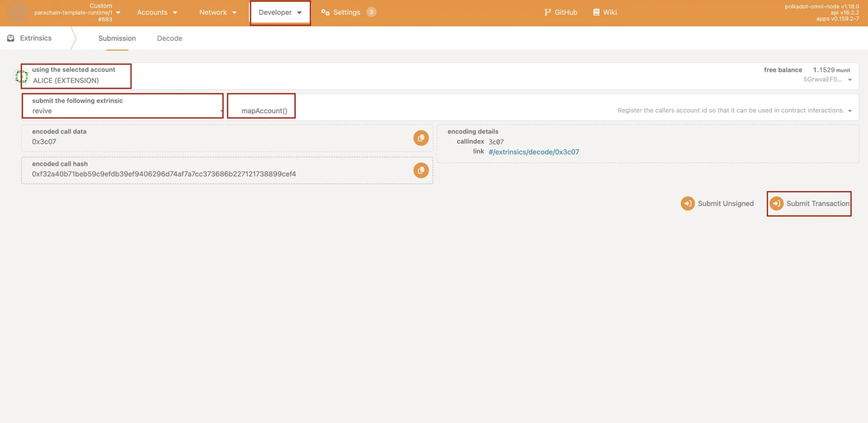
Task: Open the Accounts menu
Action: click(157, 12)
